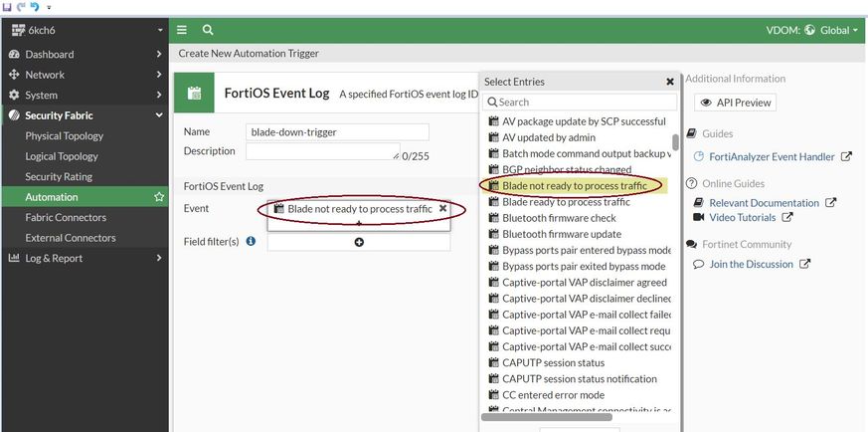868x432 pixels.
Task: Open Fabric Connectors page
Action: click(x=66, y=218)
